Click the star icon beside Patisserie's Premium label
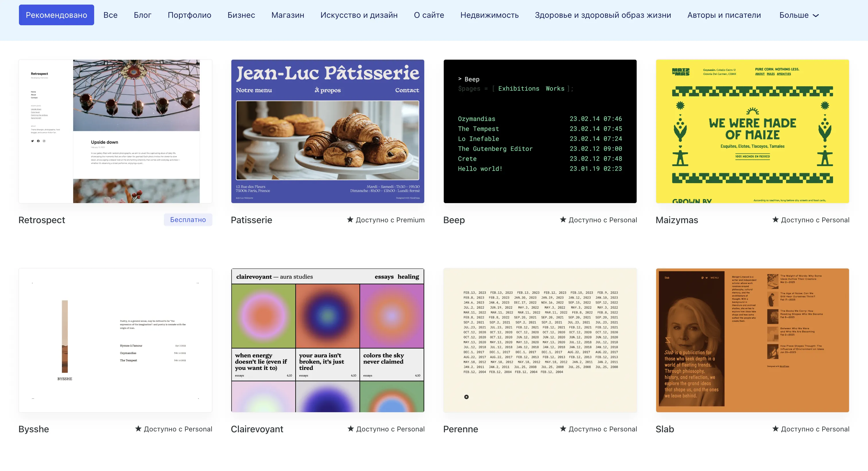This screenshot has width=868, height=471. tap(350, 219)
